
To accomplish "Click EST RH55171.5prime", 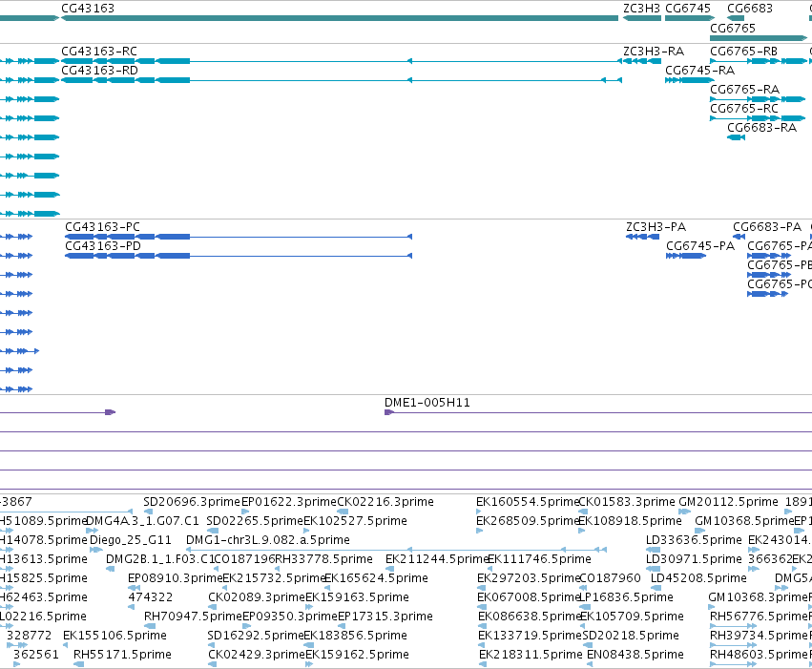I will point(123,655).
